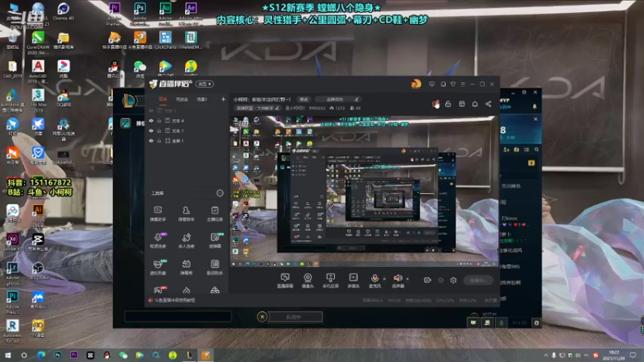Switch to the first orange scene tab

click(x=163, y=99)
